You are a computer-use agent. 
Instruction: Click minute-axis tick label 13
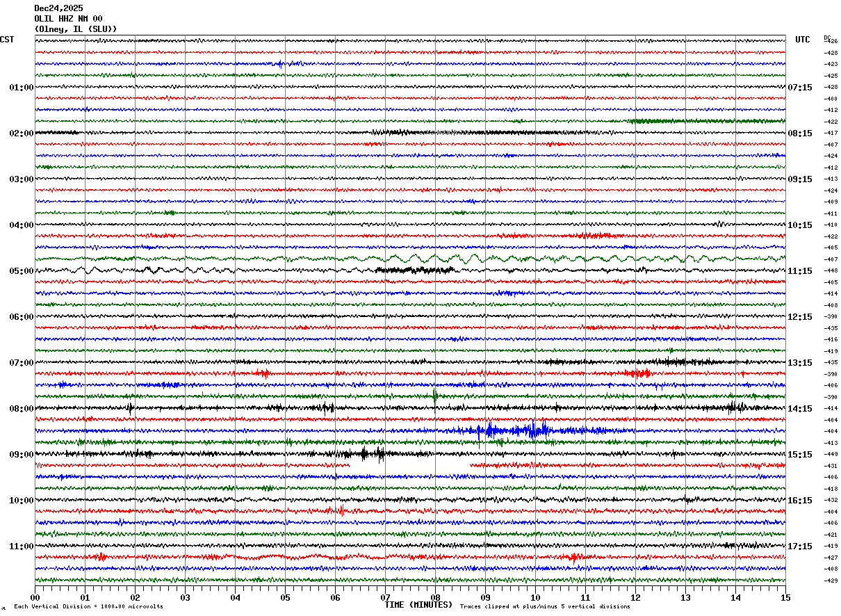click(x=685, y=597)
